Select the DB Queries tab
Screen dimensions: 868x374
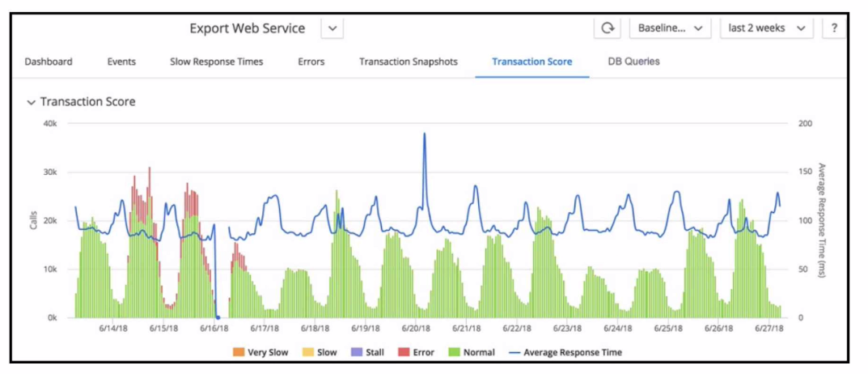633,62
